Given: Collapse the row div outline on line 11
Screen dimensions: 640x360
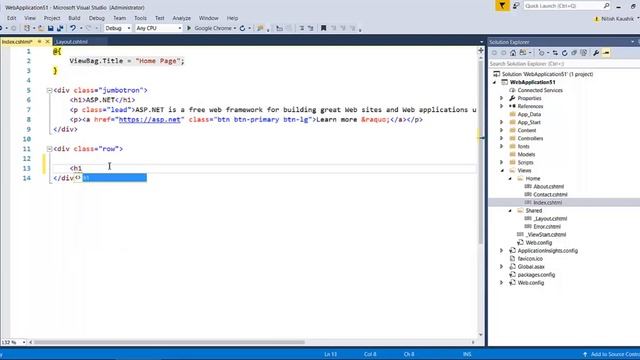Looking at the screenshot, I should (49, 149).
